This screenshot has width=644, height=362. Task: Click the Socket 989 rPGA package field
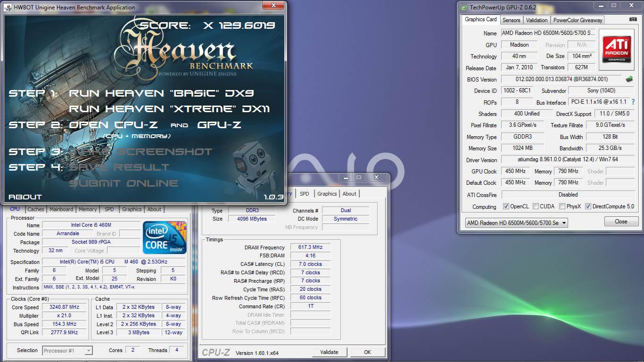tap(91, 242)
